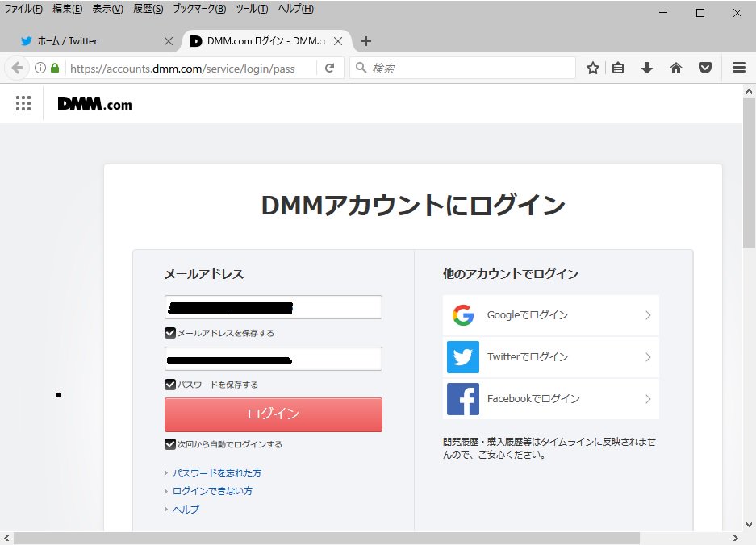Choose 'Facebookでログイン' option
This screenshot has width=756, height=545.
coord(550,399)
